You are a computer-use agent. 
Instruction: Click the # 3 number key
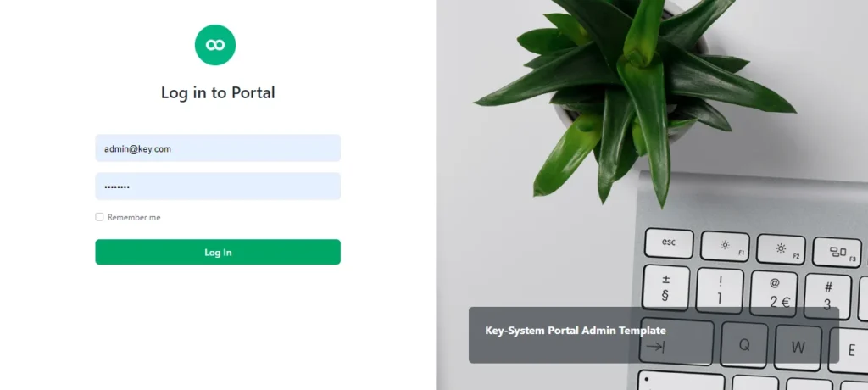click(x=828, y=297)
